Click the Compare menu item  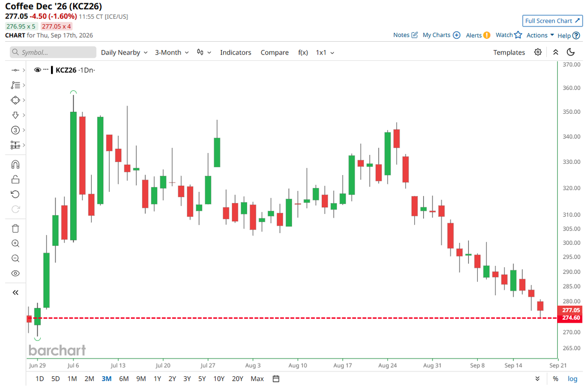275,52
